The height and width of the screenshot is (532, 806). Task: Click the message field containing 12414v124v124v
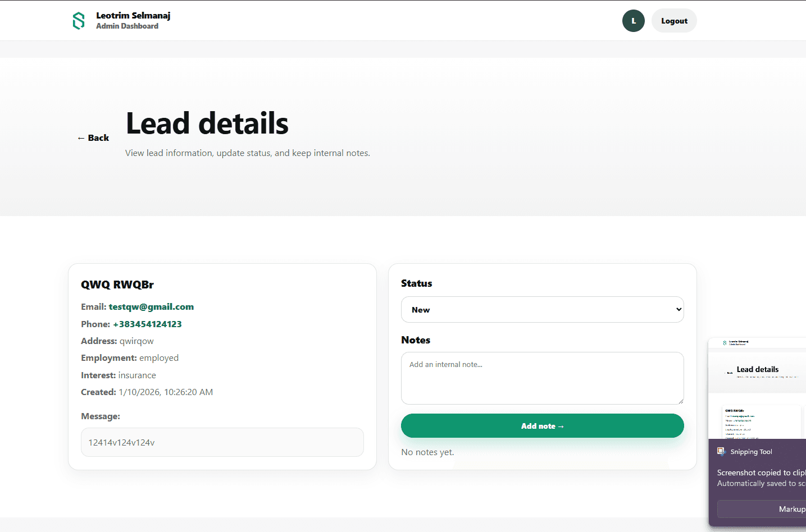pyautogui.click(x=222, y=442)
